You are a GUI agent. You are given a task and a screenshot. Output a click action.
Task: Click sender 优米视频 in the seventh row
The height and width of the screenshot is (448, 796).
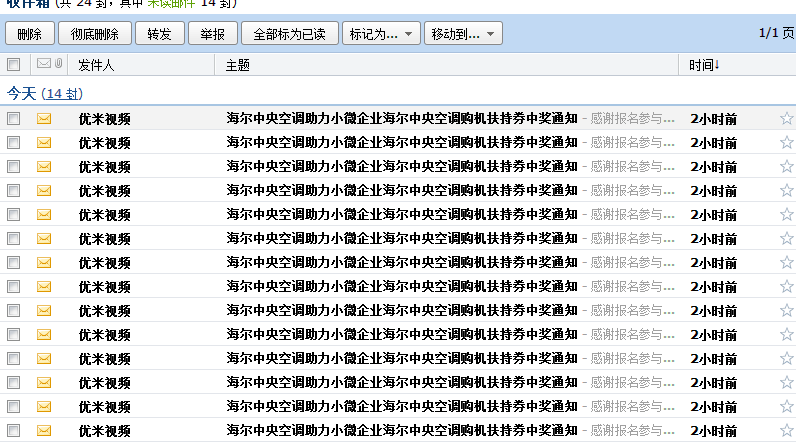[x=105, y=263]
